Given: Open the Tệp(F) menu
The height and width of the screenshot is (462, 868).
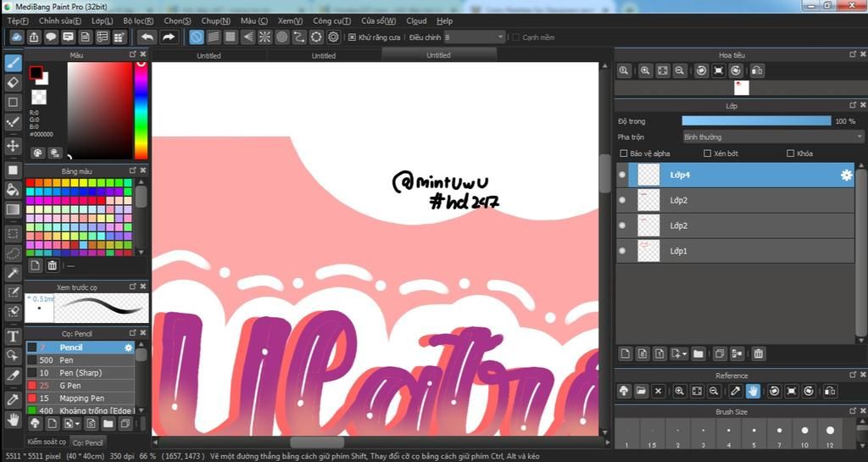Looking at the screenshot, I should coord(18,21).
